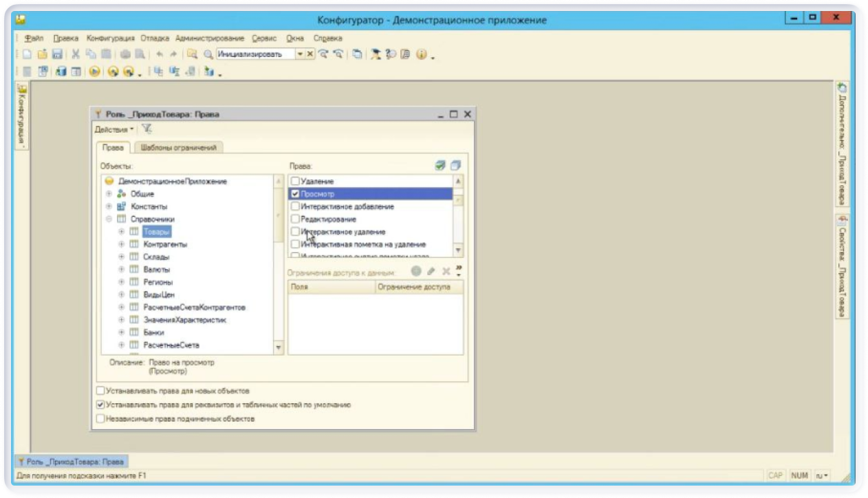Image resolution: width=868 pixels, height=498 pixels.
Task: Enable the Удаление right checkbox
Action: point(295,182)
